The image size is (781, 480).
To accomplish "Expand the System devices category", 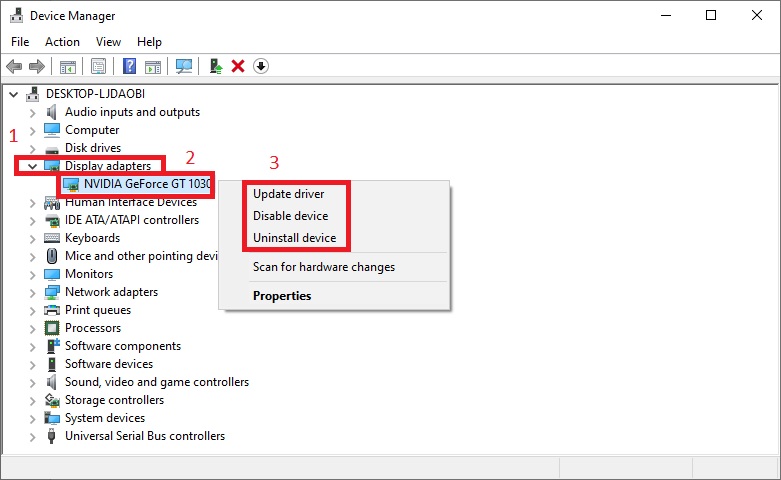I will point(32,419).
